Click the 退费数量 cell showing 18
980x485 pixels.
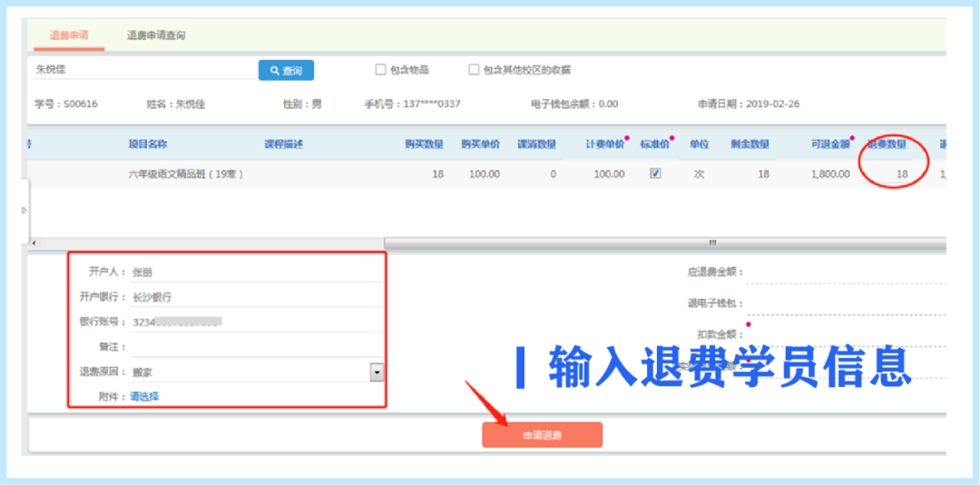tap(901, 173)
